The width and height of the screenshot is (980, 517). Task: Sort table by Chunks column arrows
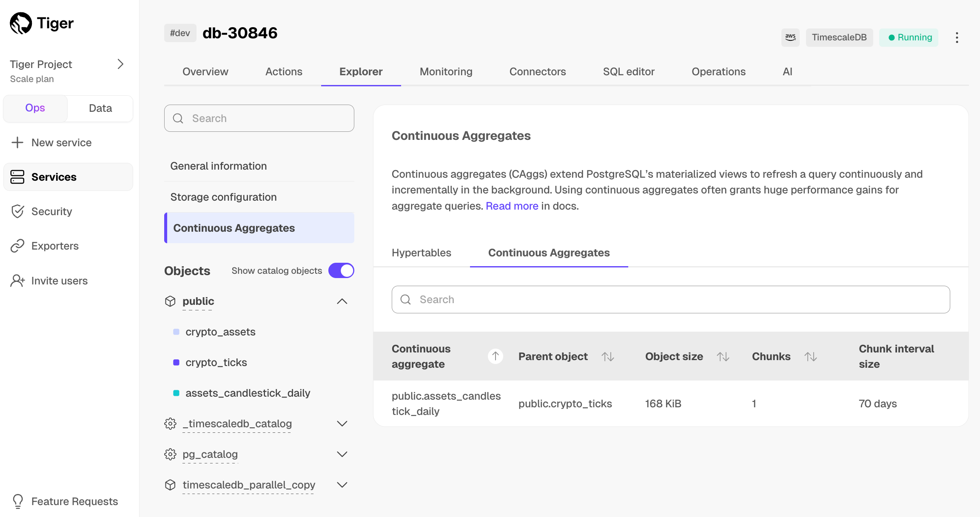(x=810, y=357)
